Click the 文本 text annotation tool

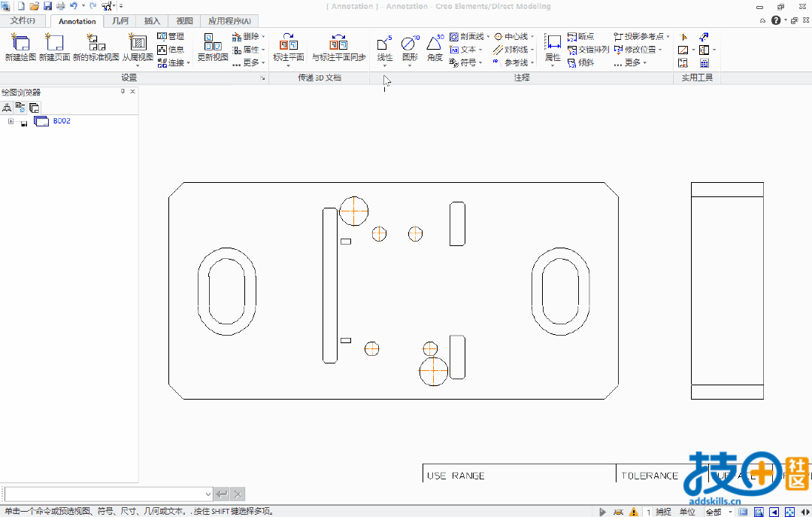[x=463, y=49]
